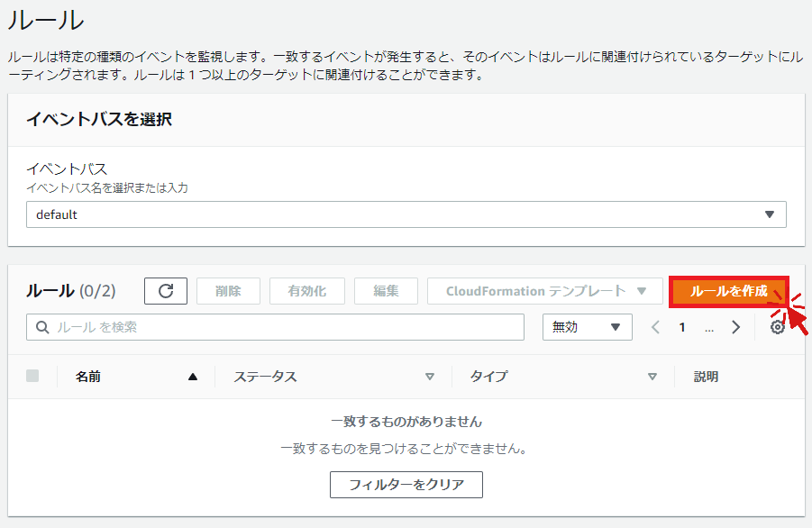Click the ルールを作成 button

tap(728, 291)
